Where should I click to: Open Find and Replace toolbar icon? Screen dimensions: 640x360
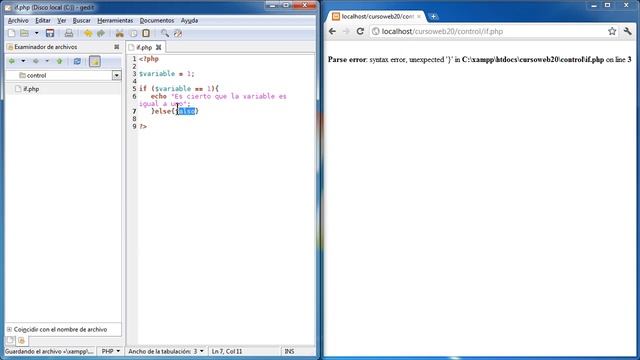click(178, 33)
